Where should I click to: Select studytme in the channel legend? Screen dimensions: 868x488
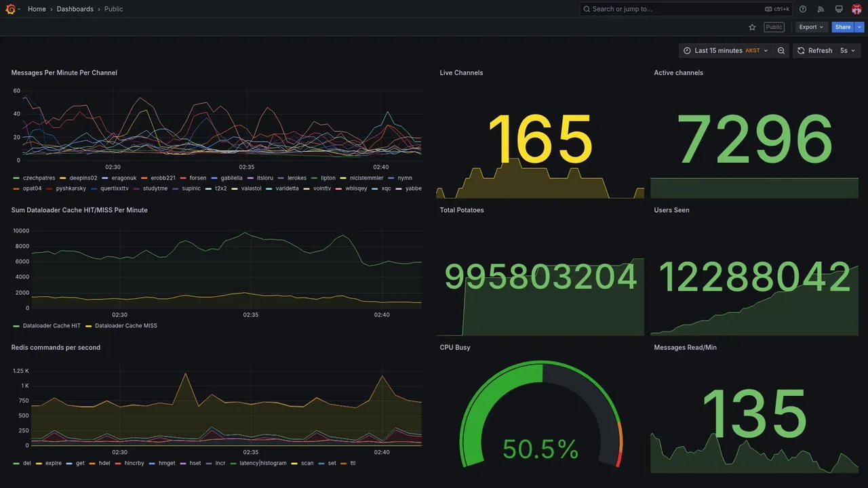155,188
